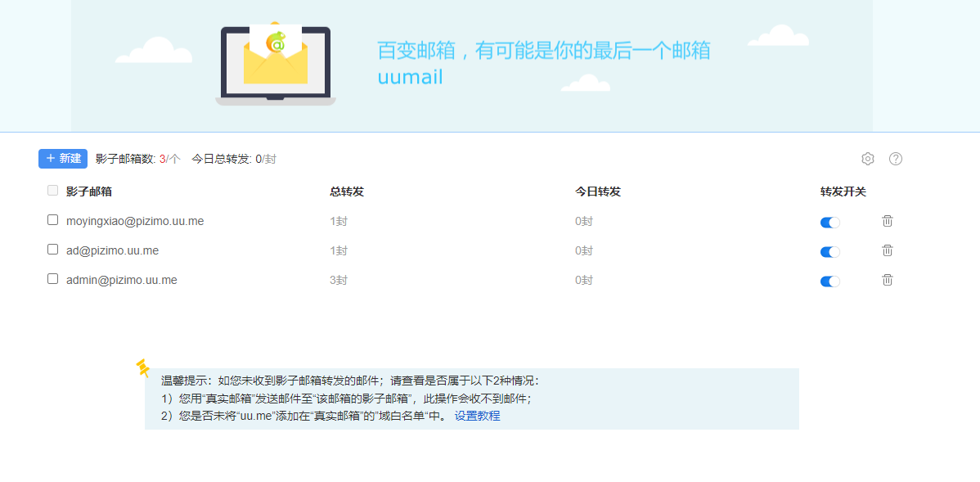The height and width of the screenshot is (482, 980).
Task: Check the box for moyingxiao@pizimo.uu.me
Action: click(x=52, y=220)
